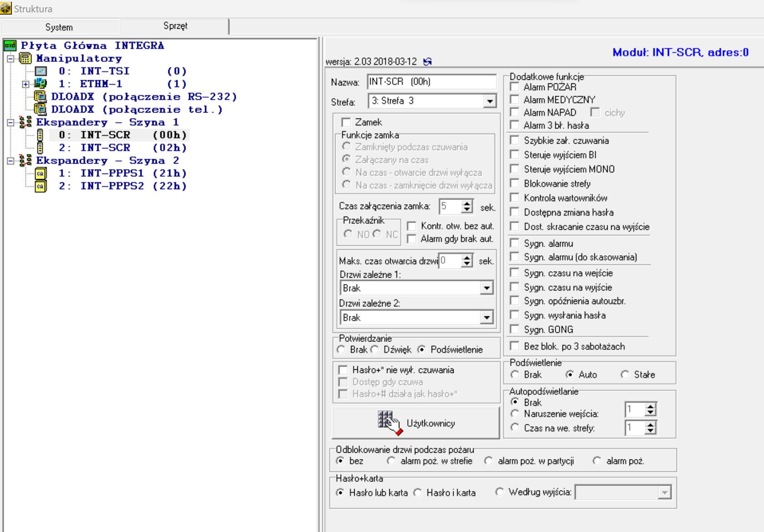Click the DLOADX RS-232 connection icon
The height and width of the screenshot is (532, 764).
click(x=41, y=97)
